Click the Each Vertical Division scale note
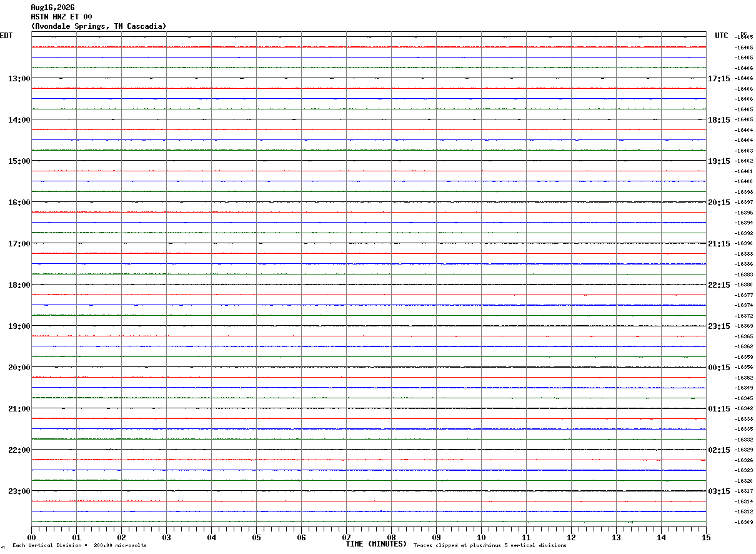 [79, 546]
